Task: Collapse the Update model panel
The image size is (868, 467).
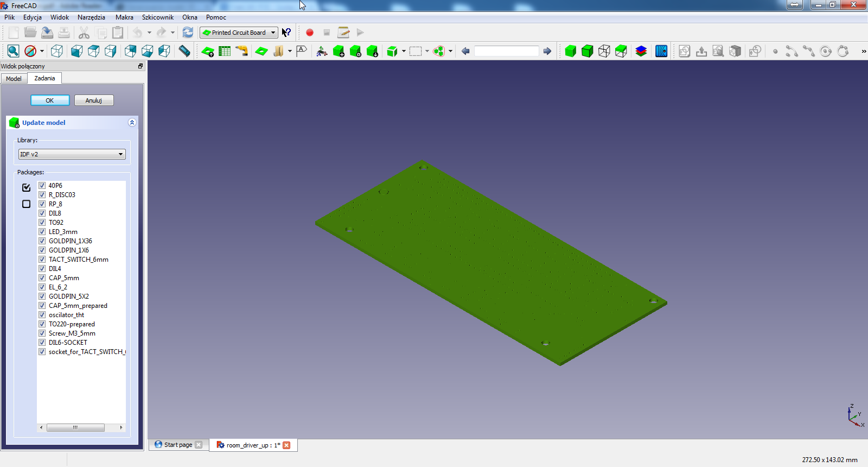Action: (x=132, y=123)
